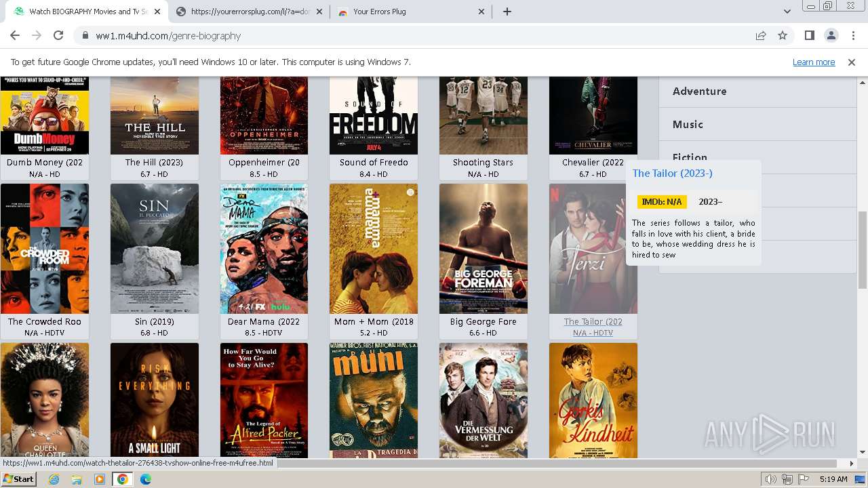
Task: Select the Music genre
Action: pyautogui.click(x=688, y=124)
